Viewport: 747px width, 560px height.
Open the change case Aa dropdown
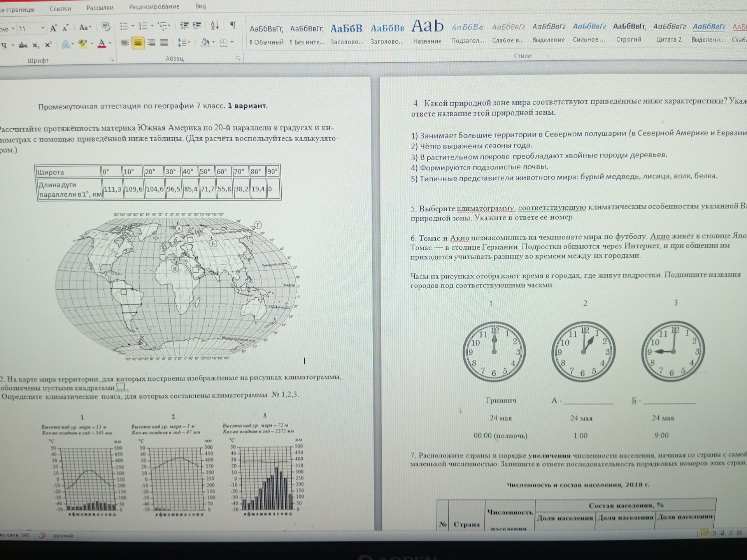click(x=85, y=28)
